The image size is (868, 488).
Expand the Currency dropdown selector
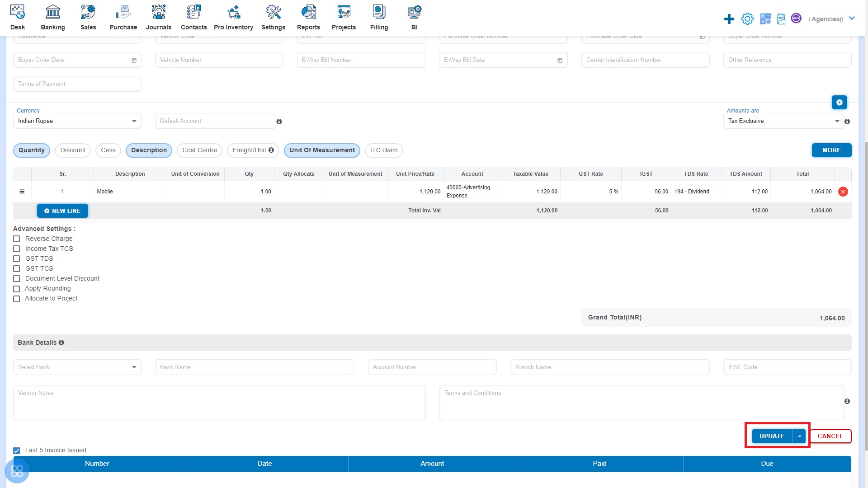pyautogui.click(x=134, y=121)
